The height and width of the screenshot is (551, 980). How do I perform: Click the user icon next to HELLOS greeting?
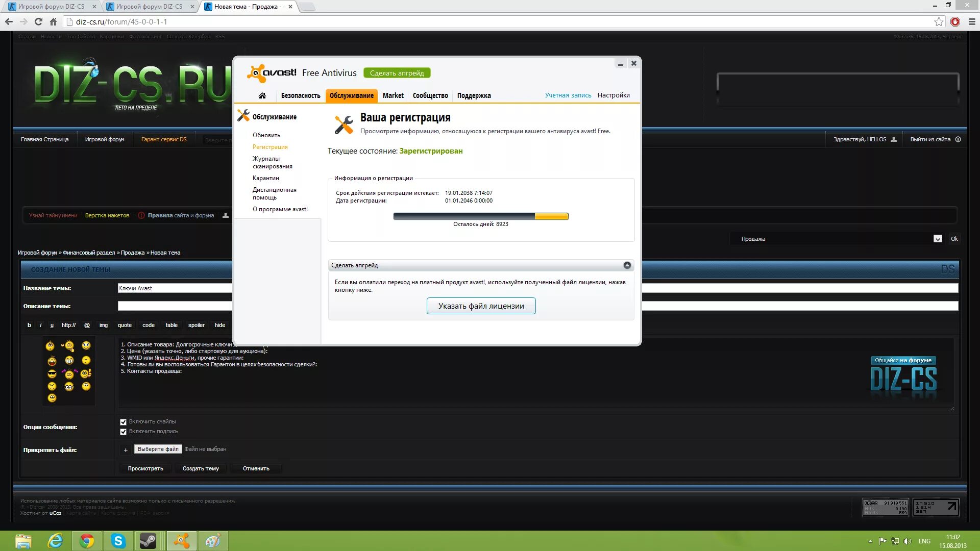894,139
